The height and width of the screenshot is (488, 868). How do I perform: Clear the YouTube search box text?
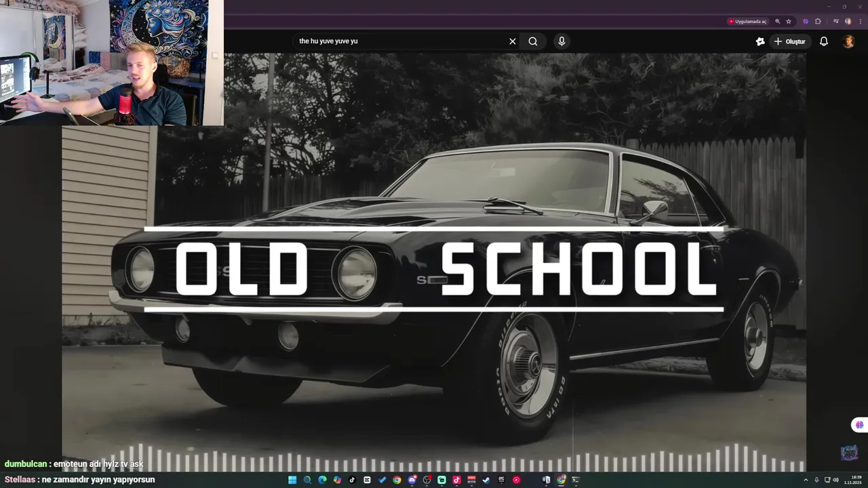pyautogui.click(x=513, y=41)
